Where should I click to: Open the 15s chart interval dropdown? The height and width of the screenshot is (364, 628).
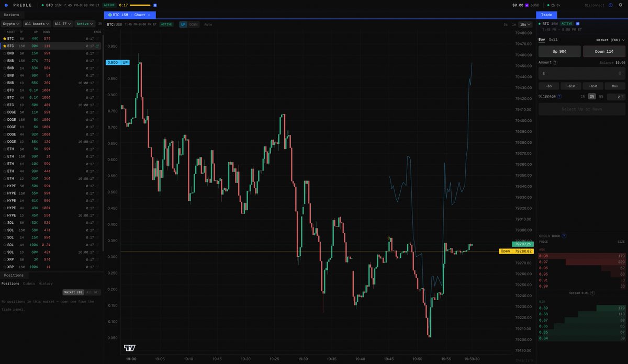pos(525,25)
